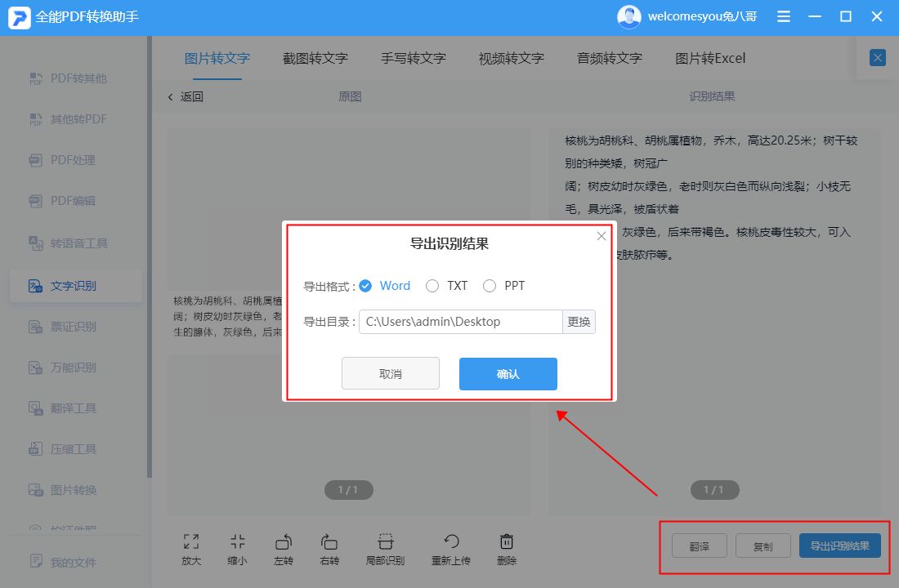This screenshot has height=588, width=899.
Task: Rotate the image left with 左转
Action: pyautogui.click(x=284, y=547)
